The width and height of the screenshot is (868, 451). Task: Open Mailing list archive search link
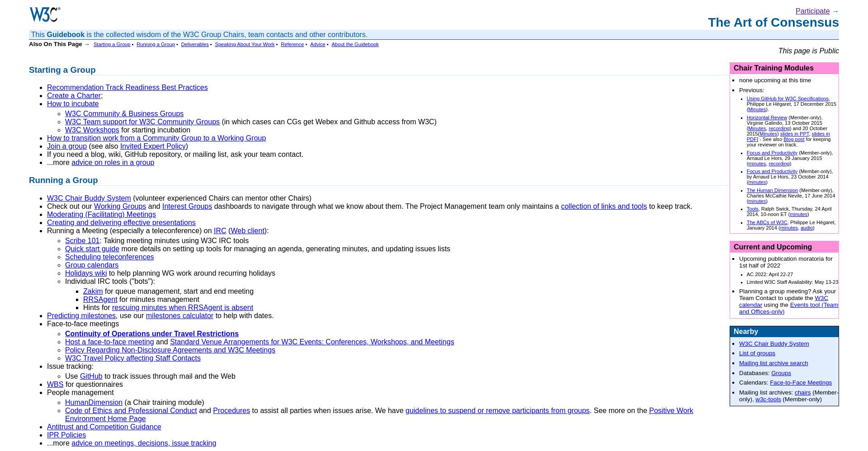pos(774,363)
